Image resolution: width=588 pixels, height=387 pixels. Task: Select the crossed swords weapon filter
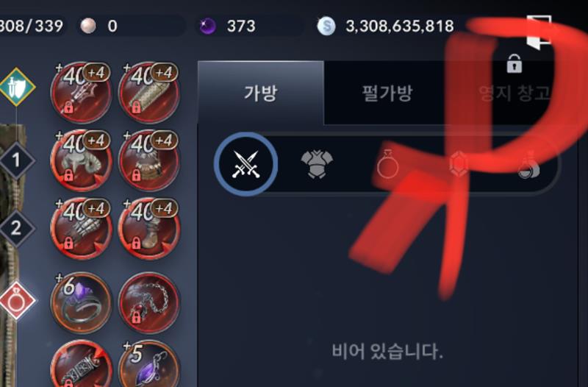click(x=246, y=164)
